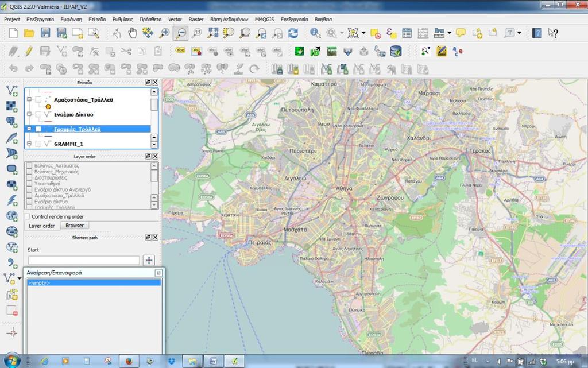This screenshot has height=368, width=588.
Task: Click the coordinate capture crosshair icon in left toolbar
Action: pos(12,332)
